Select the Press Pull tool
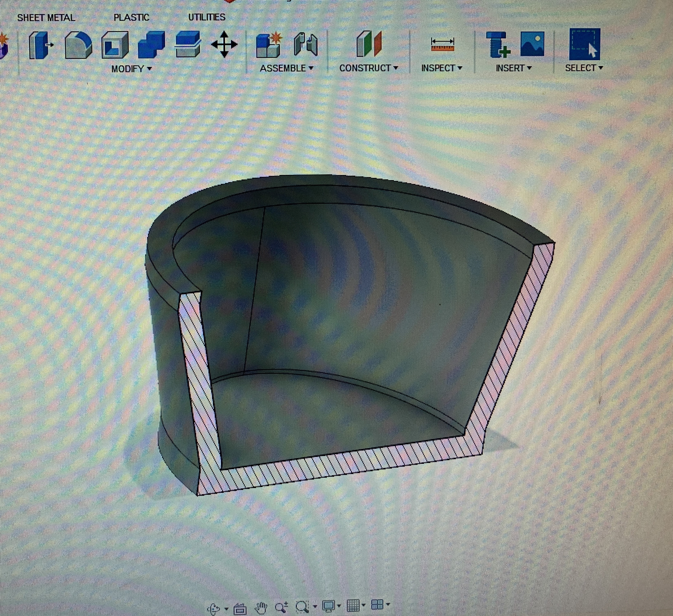673x616 pixels. point(41,45)
